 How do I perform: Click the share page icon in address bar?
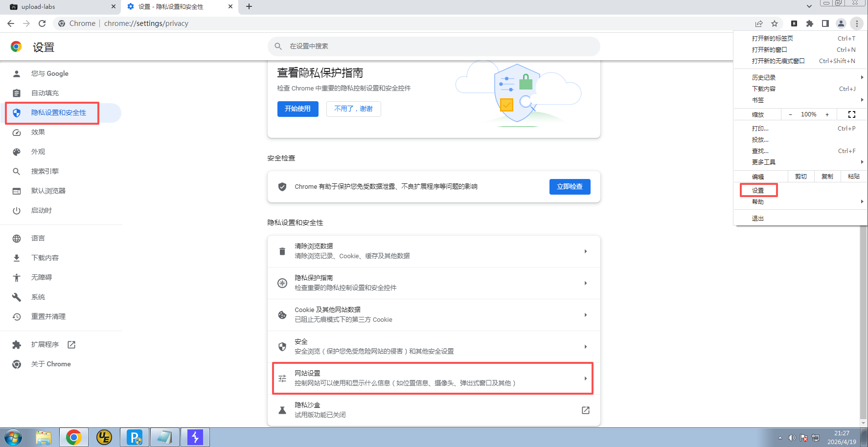759,23
